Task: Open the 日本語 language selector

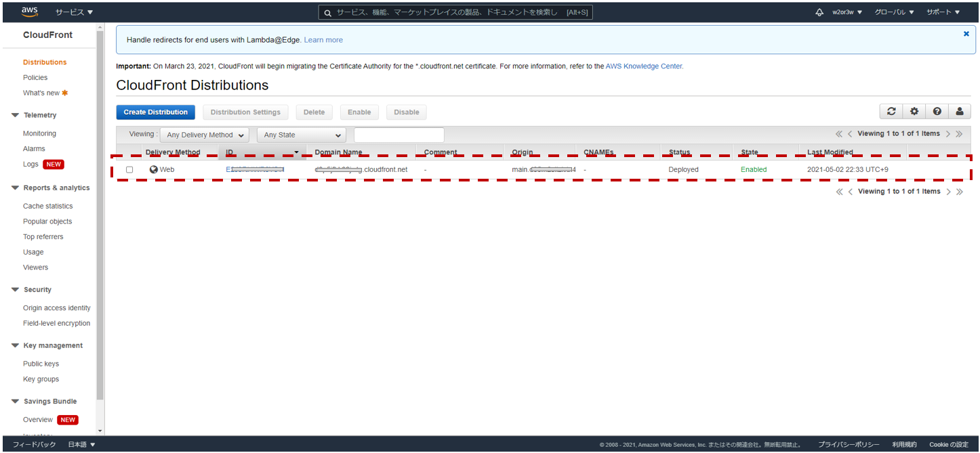Action: (x=81, y=444)
